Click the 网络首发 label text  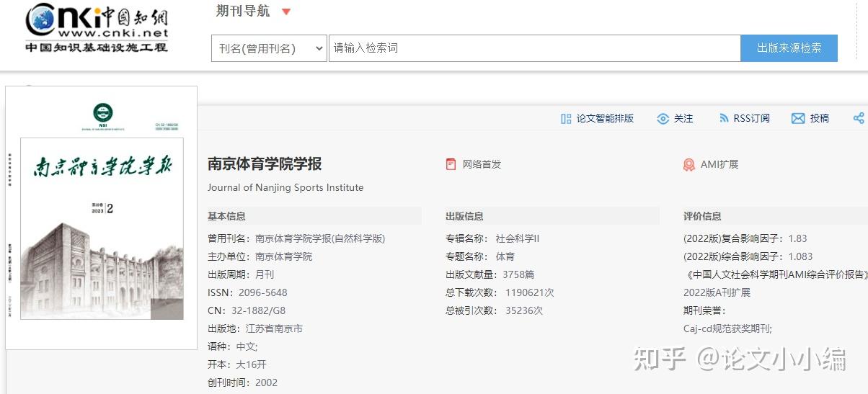pos(482,164)
